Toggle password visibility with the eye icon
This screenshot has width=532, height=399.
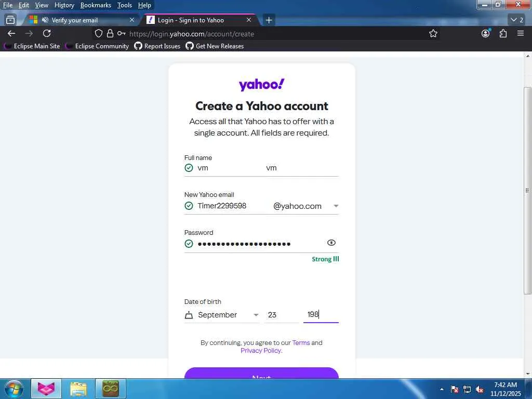tap(331, 243)
